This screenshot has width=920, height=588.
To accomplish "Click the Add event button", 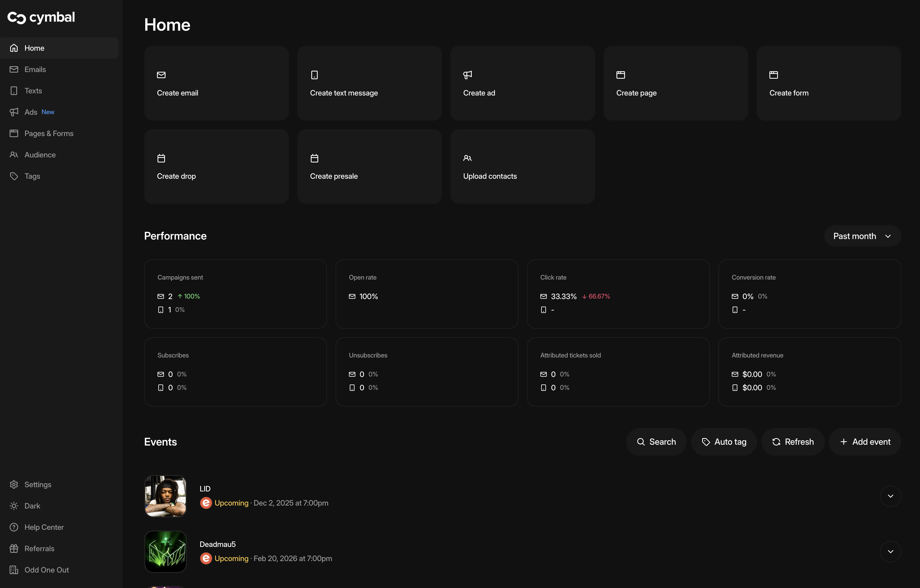I will click(865, 442).
